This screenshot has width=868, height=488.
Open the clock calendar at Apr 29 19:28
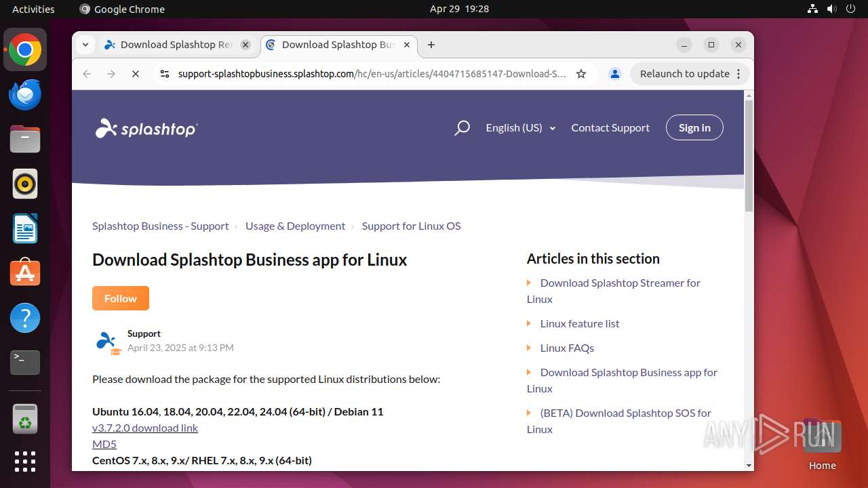[x=459, y=9]
